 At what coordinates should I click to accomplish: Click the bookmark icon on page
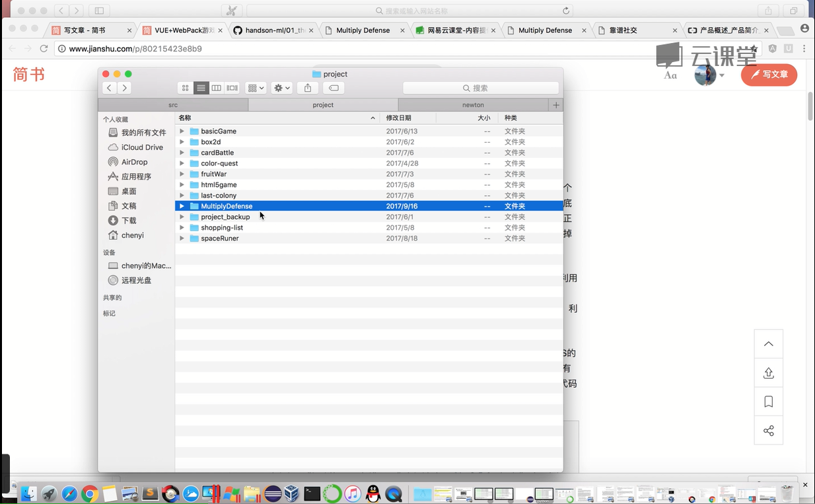click(x=769, y=402)
